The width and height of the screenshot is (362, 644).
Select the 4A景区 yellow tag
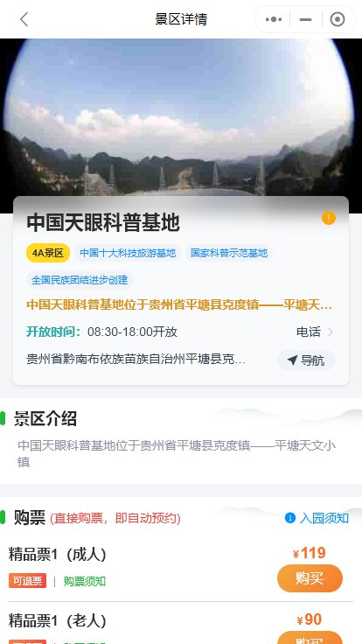coord(48,253)
